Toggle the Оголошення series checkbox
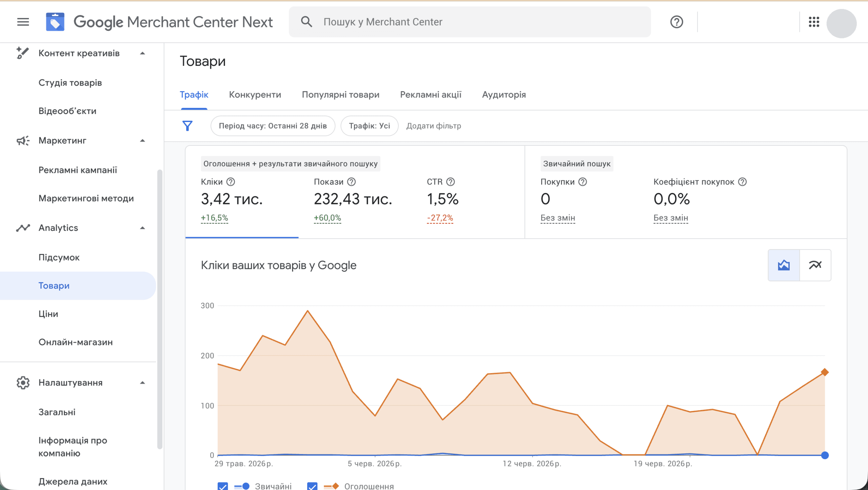 click(x=312, y=486)
